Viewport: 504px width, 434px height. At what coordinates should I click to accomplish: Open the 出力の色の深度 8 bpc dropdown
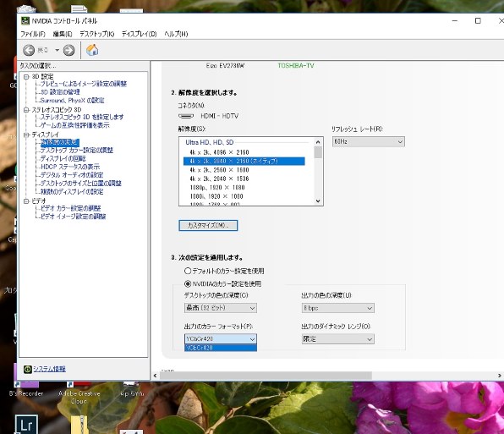(337, 308)
